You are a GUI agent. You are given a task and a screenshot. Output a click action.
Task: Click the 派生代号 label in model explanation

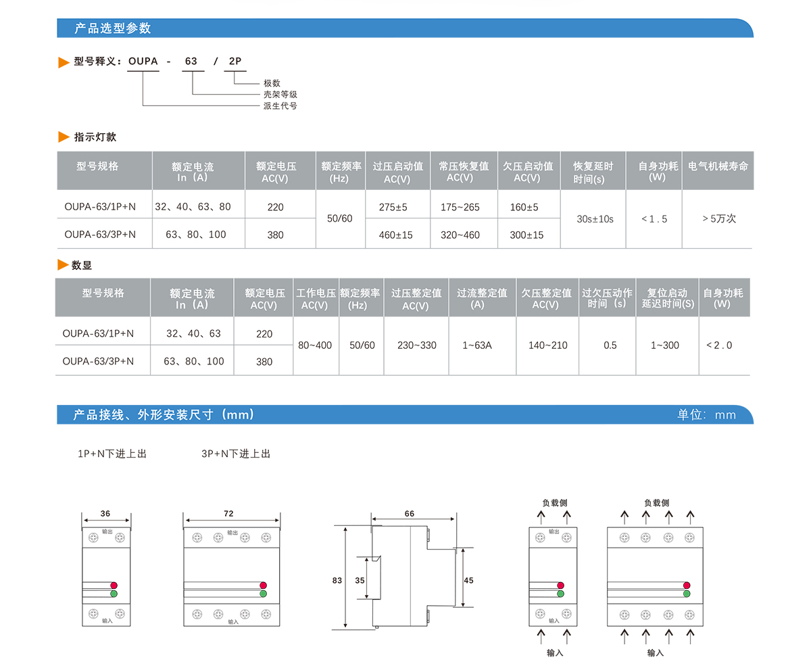click(x=280, y=105)
